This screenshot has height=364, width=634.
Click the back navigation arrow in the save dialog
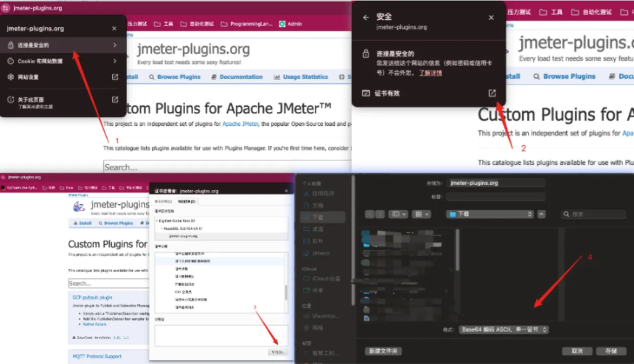click(x=369, y=214)
